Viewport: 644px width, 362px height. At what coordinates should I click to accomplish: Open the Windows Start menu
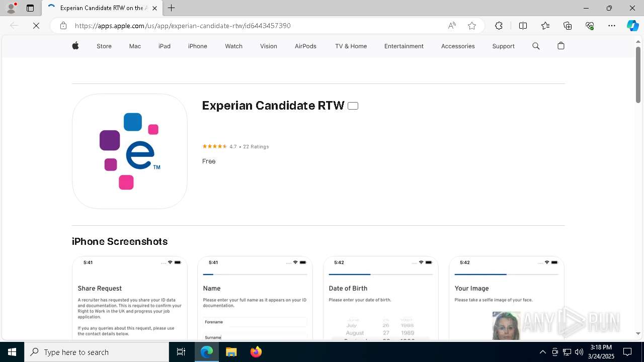(12, 352)
